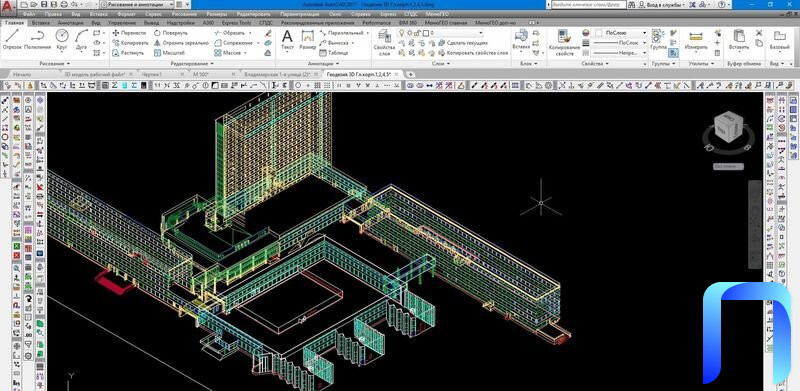Activate Копирование свойств match properties
This screenshot has width=800, height=391.
(564, 42)
